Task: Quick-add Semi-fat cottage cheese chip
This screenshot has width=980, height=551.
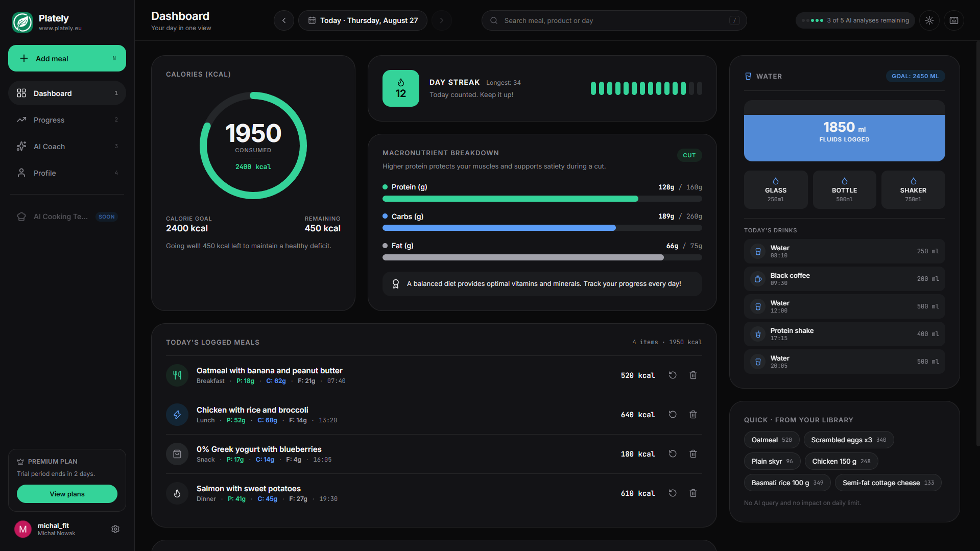Action: [x=888, y=483]
